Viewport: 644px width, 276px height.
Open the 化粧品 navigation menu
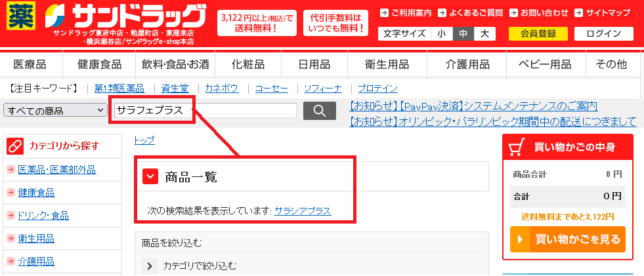click(248, 64)
